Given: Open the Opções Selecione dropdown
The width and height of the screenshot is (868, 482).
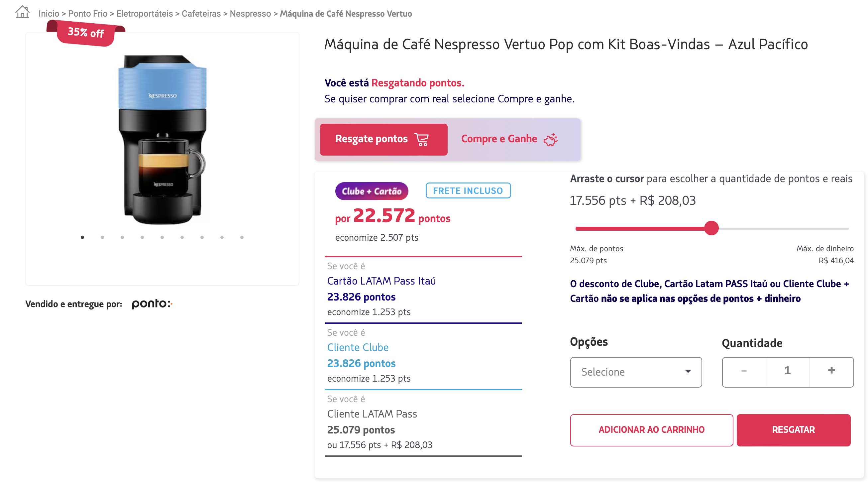Looking at the screenshot, I should click(x=636, y=372).
